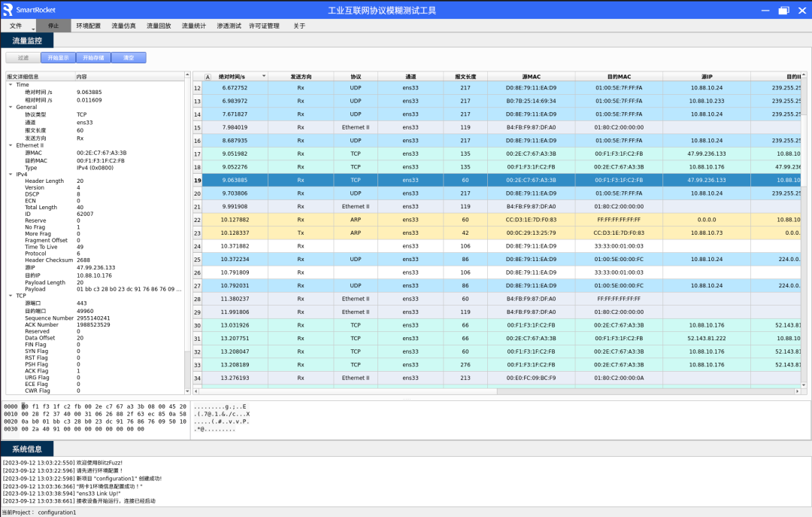Click sort arrow on 绝对时间/s column

(x=263, y=77)
